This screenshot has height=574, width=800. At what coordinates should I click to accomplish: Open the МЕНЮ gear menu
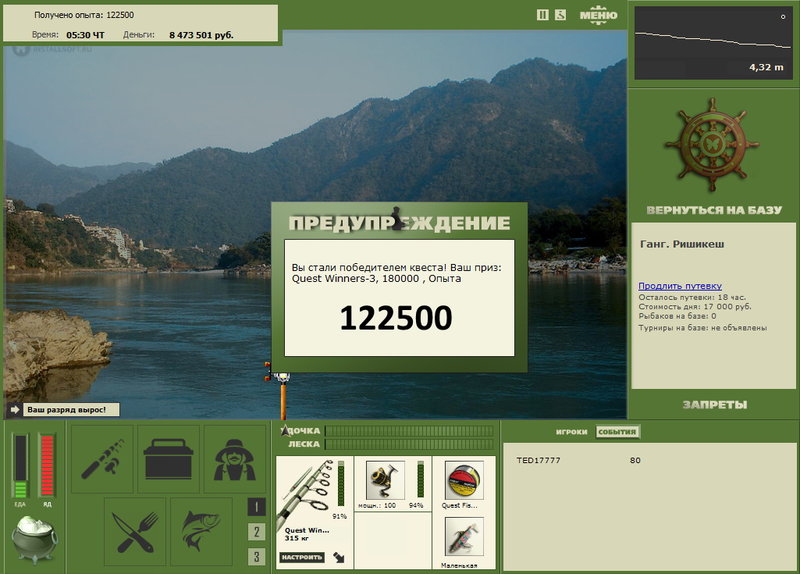point(598,15)
